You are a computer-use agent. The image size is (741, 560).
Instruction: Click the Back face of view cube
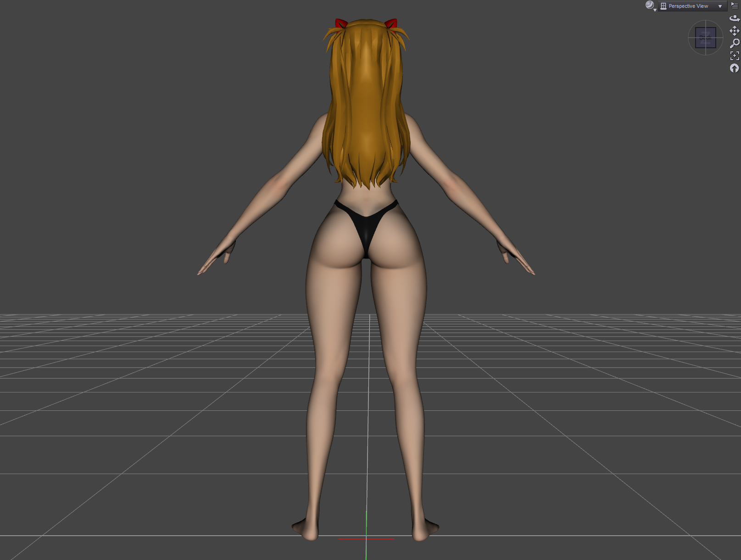point(706,38)
